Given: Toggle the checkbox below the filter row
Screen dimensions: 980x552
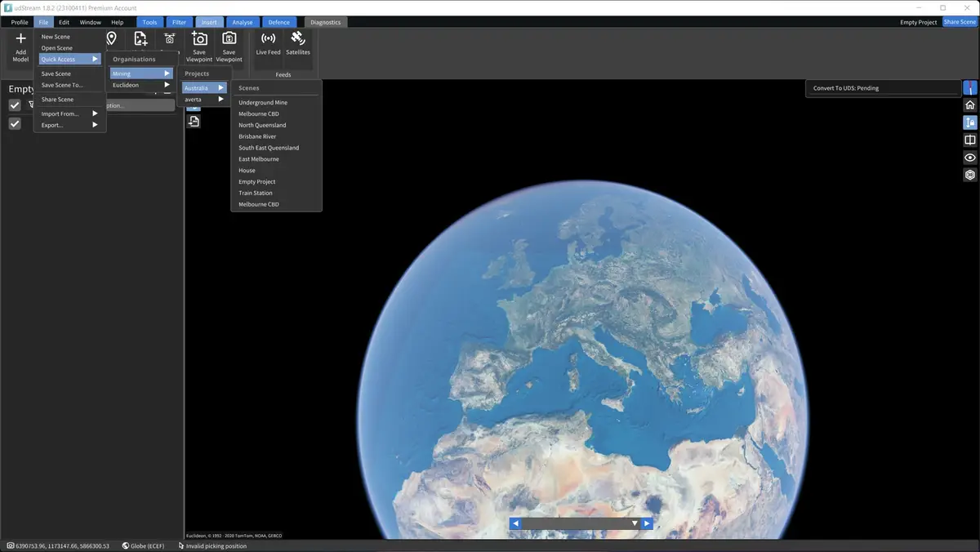Looking at the screenshot, I should tap(15, 124).
